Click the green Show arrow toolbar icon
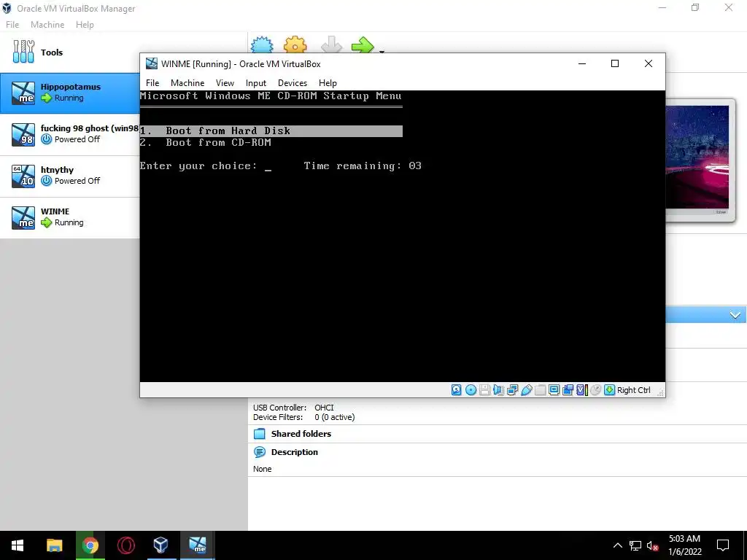Viewport: 747px width, 560px height. click(x=363, y=45)
